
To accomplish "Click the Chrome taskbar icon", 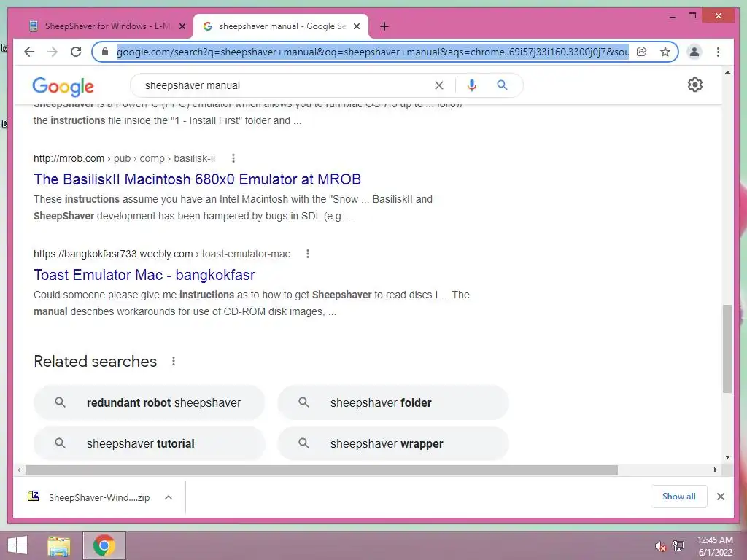I will 104,545.
